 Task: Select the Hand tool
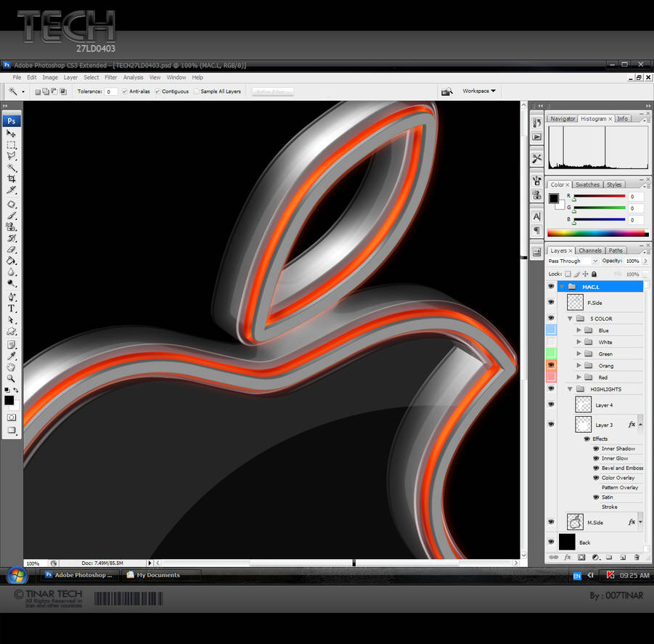tap(12, 367)
